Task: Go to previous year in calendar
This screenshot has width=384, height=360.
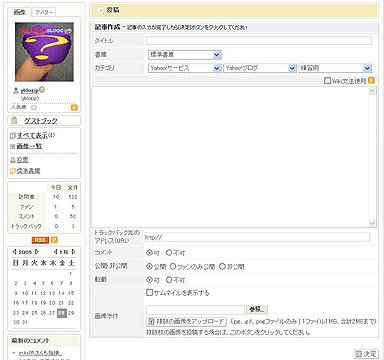Action: (x=14, y=252)
